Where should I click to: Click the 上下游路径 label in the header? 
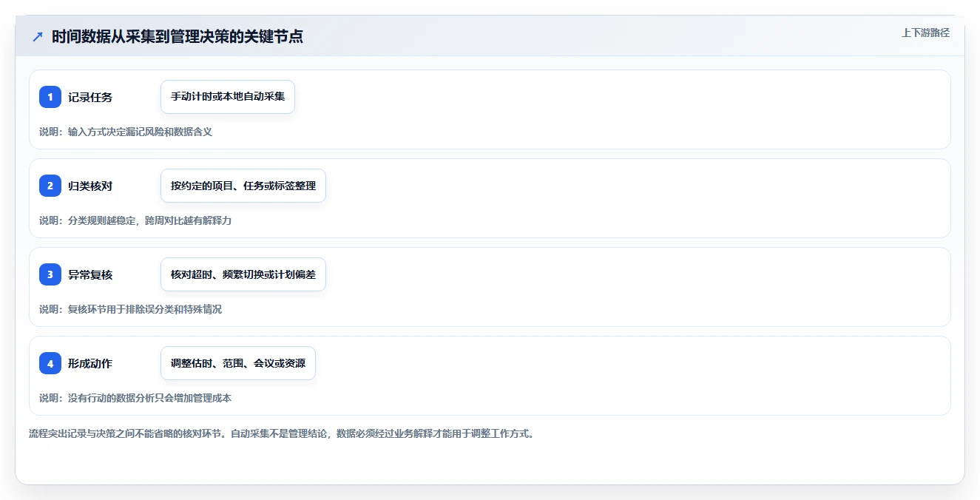[925, 33]
